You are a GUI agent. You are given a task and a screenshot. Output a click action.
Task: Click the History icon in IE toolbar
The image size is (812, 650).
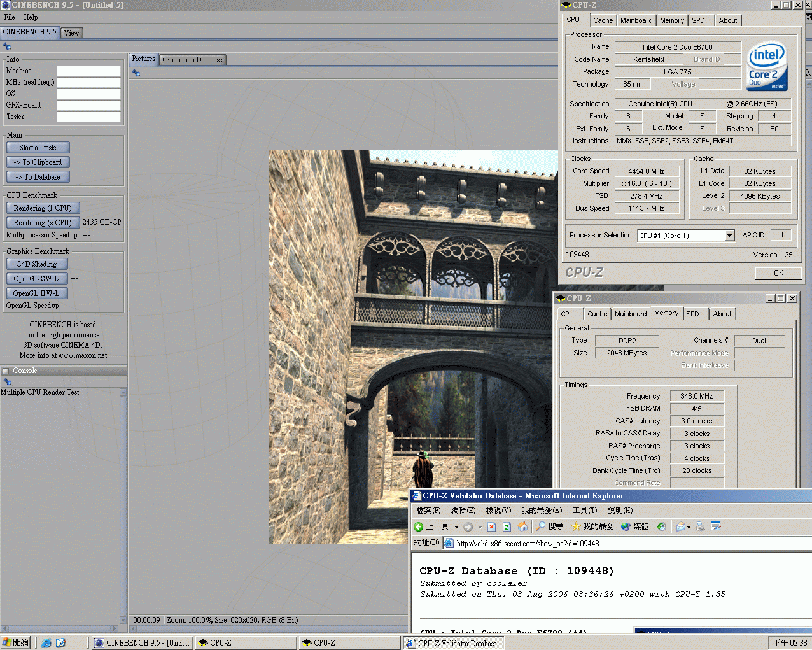[x=661, y=526]
